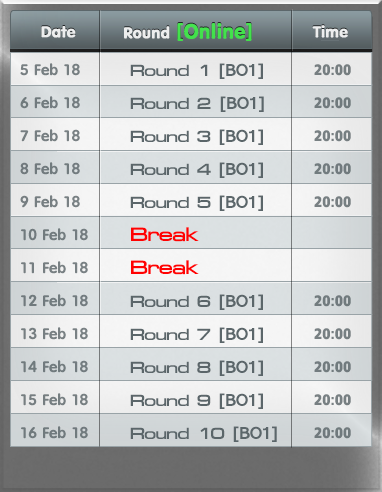Select the Round 8 [BO1] entry
382x492 pixels.
pos(197,367)
